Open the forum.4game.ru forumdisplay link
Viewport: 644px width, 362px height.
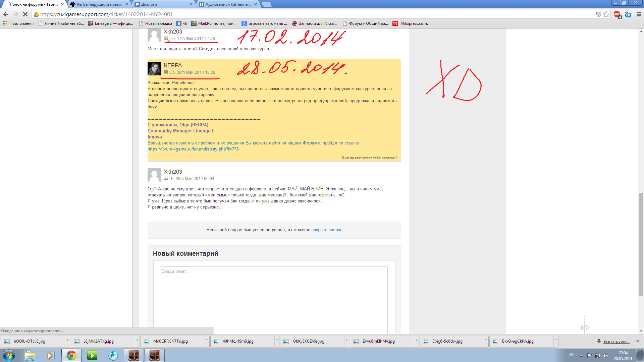click(193, 149)
